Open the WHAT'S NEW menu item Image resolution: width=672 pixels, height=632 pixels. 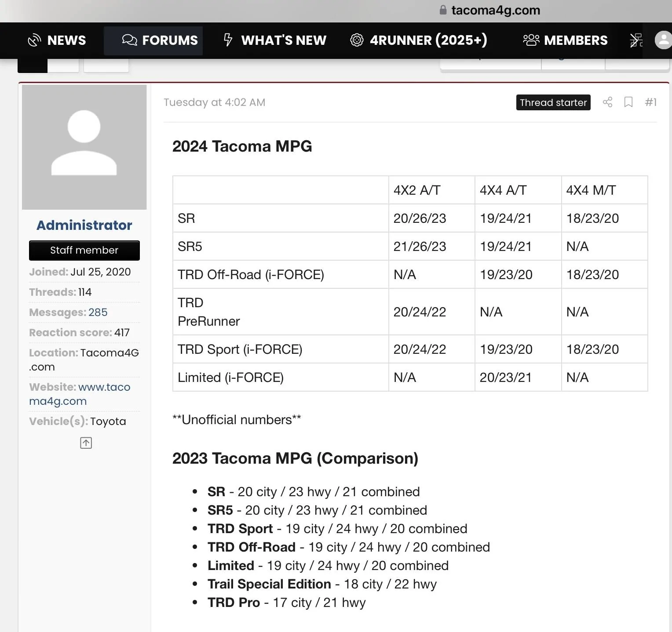pyautogui.click(x=283, y=40)
